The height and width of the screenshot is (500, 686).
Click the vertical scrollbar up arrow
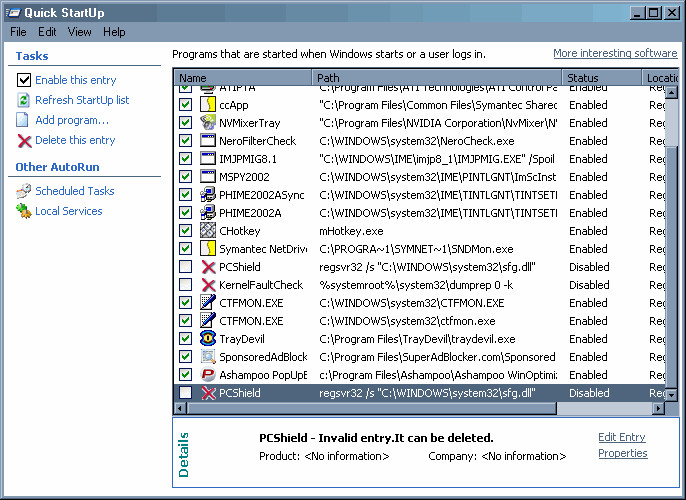[671, 92]
